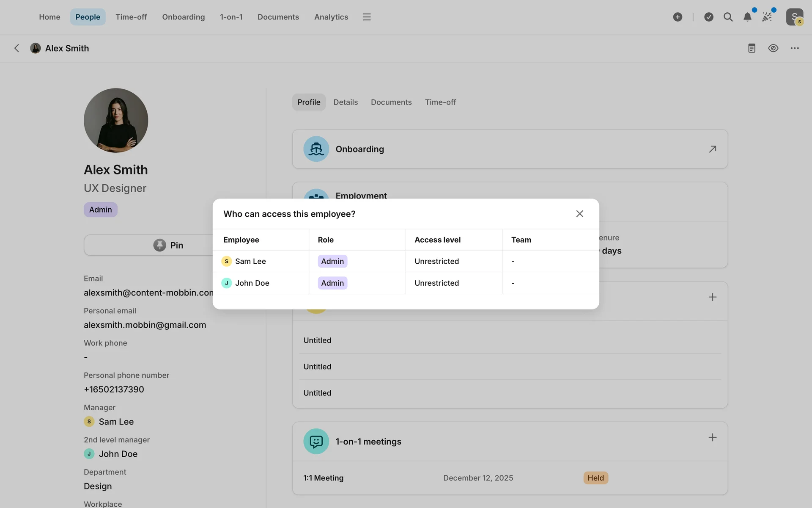812x508 pixels.
Task: Open the tasks checkmark icon
Action: (709, 17)
